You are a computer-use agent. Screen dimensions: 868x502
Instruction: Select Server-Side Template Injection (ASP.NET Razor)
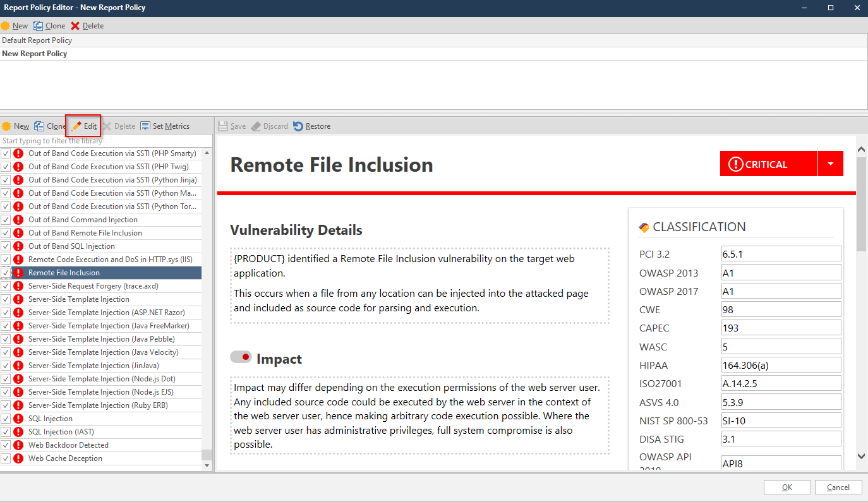pos(100,313)
